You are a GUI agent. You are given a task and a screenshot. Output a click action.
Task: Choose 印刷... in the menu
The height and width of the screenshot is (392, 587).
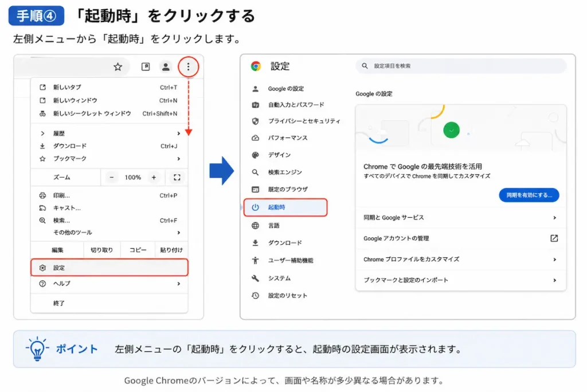(108, 195)
